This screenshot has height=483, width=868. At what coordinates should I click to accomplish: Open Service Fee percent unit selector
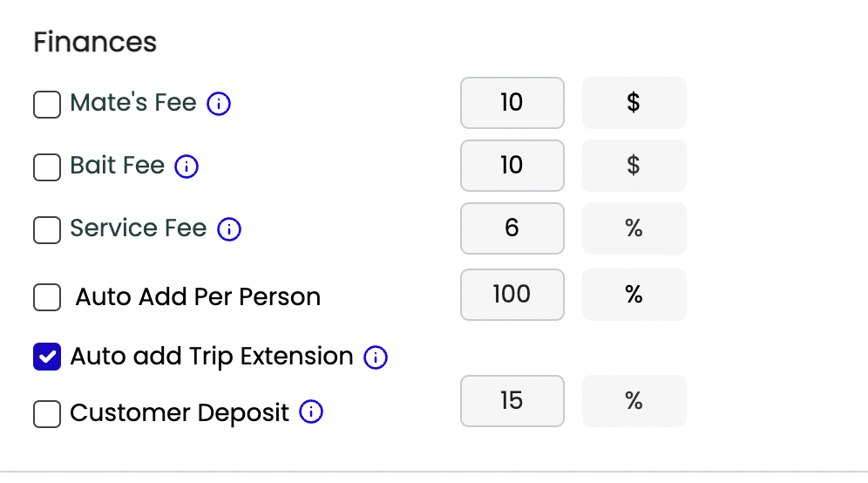pyautogui.click(x=634, y=228)
